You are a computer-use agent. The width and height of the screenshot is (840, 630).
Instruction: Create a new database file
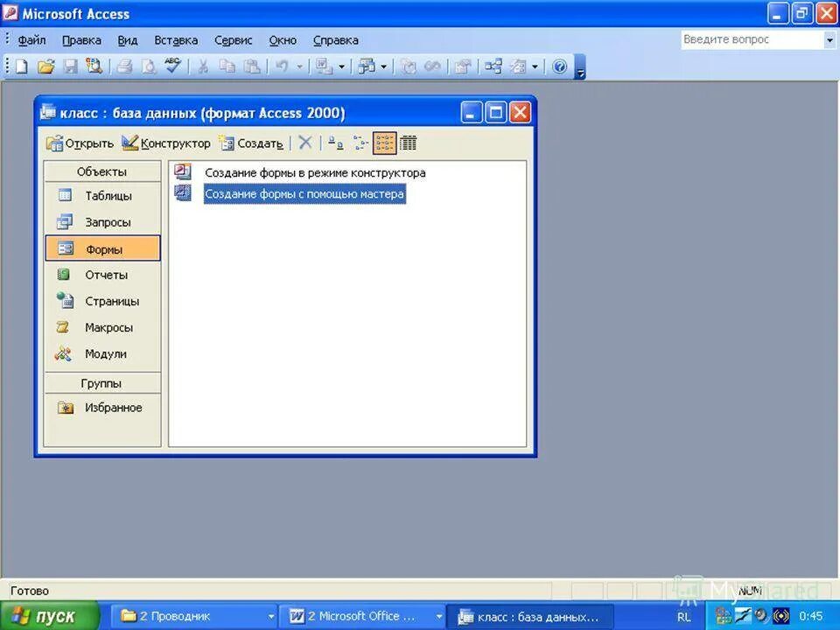tap(21, 66)
